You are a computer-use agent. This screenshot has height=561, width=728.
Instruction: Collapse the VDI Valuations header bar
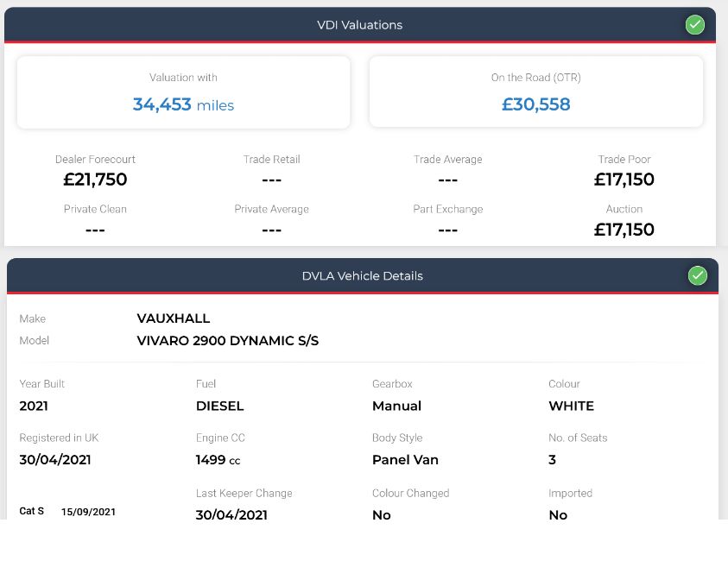[x=360, y=24]
